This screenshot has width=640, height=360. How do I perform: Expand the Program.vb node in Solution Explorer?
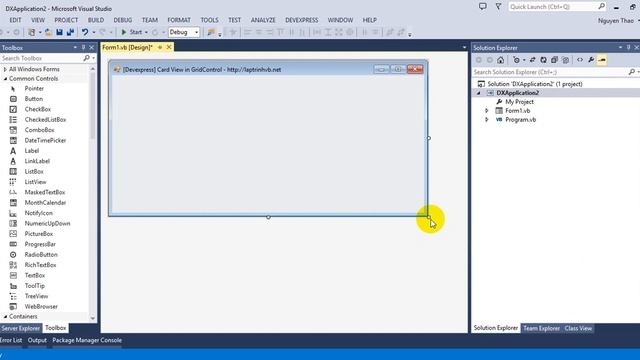tap(487, 120)
